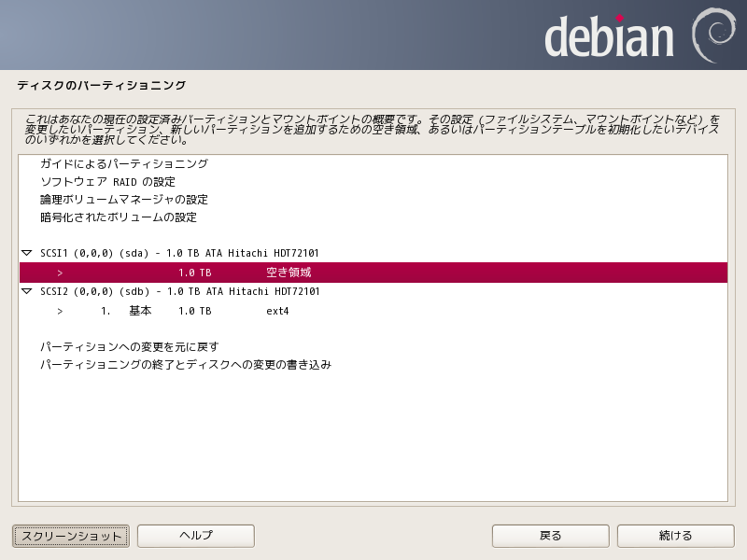Select the SCSI2 (sdb) Hitachi disk row
The width and height of the screenshot is (747, 560).
179,291
